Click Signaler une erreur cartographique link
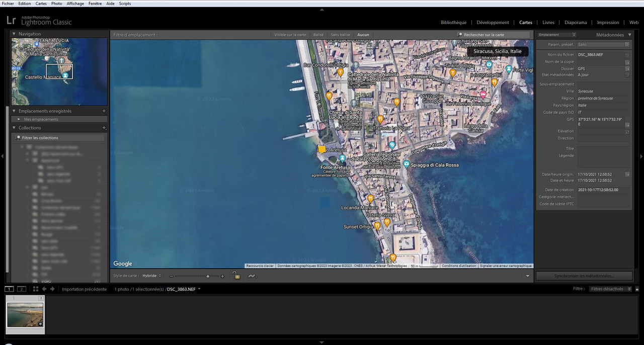 coord(506,266)
